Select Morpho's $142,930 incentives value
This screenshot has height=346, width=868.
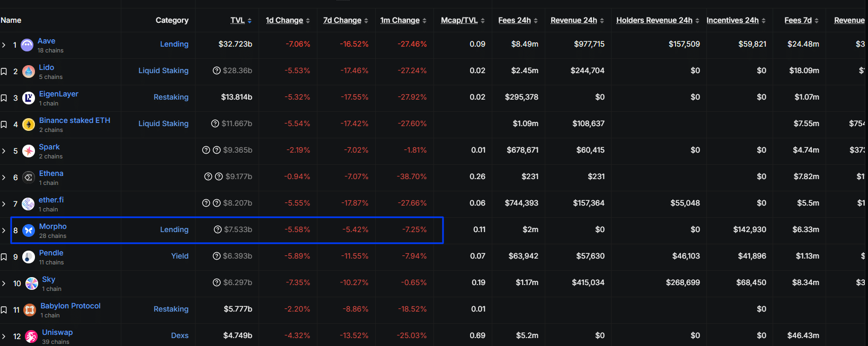pos(750,229)
